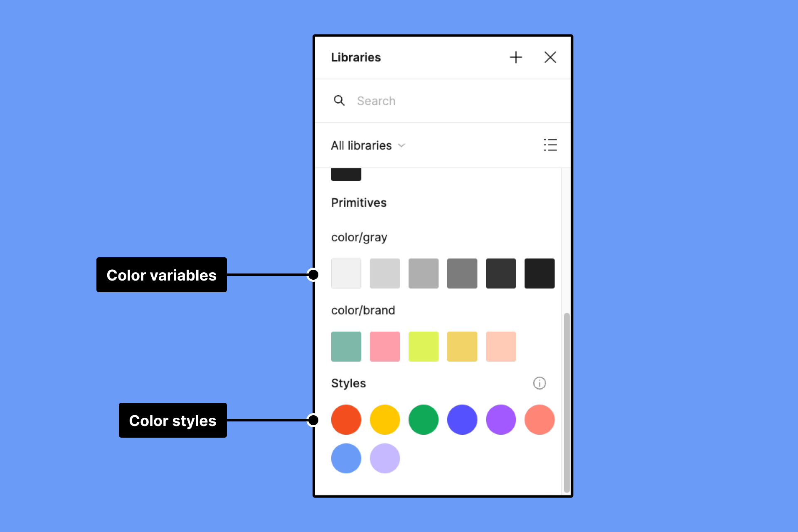
Task: Click the Styles section label
Action: click(x=347, y=382)
